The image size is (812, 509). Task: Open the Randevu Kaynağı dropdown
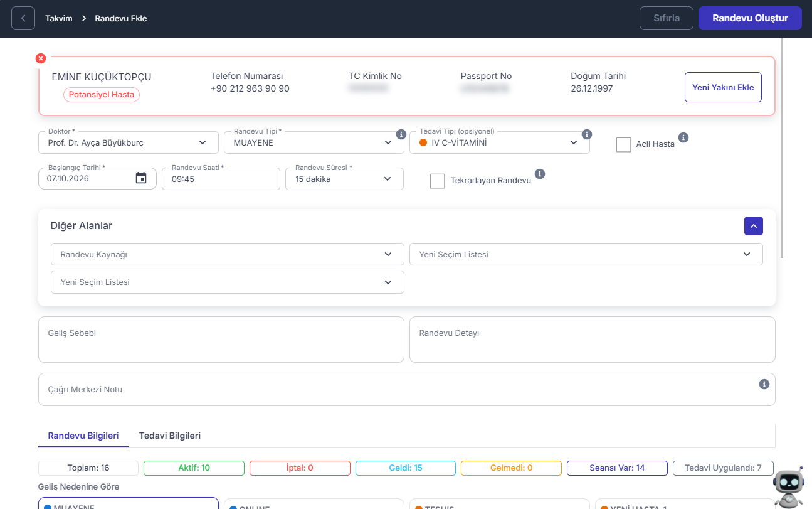click(228, 255)
